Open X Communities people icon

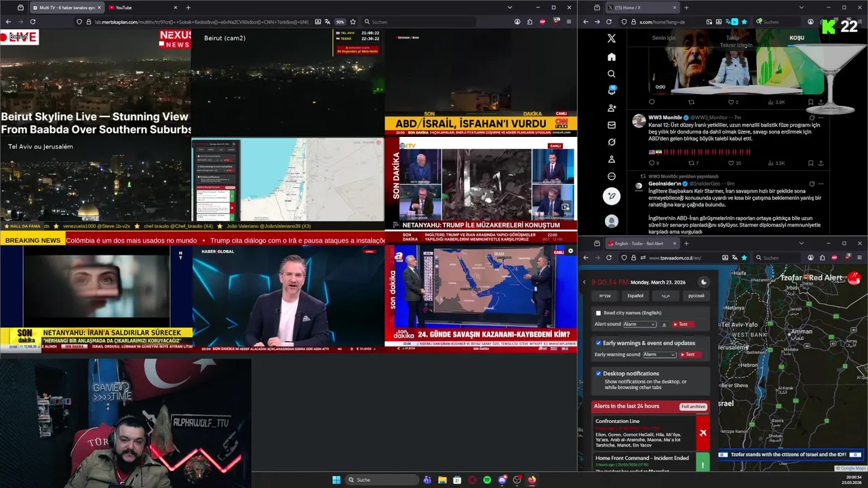(611, 108)
